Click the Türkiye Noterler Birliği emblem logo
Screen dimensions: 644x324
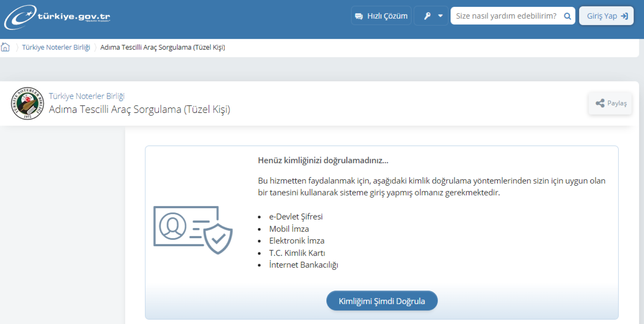tap(28, 103)
